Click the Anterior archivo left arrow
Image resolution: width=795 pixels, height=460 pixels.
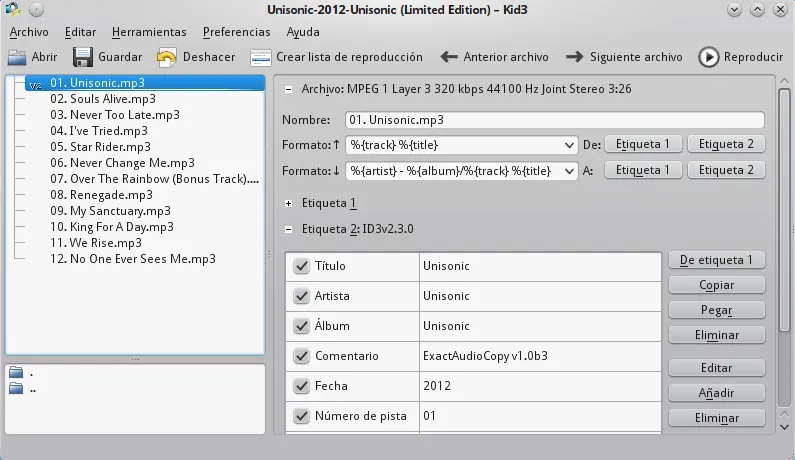coord(449,57)
